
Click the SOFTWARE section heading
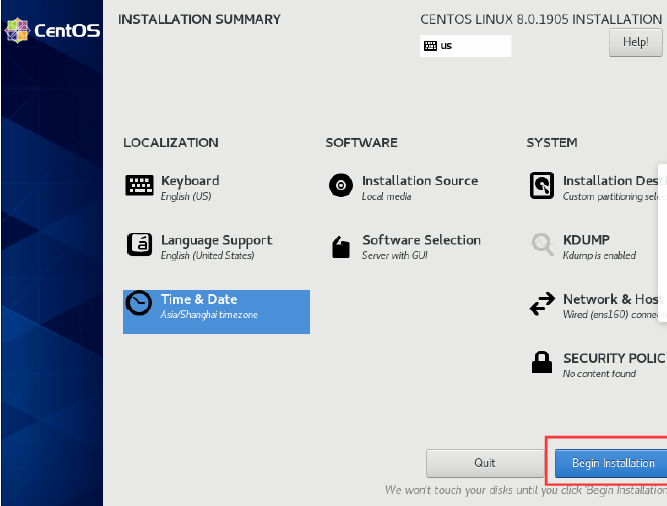[362, 142]
